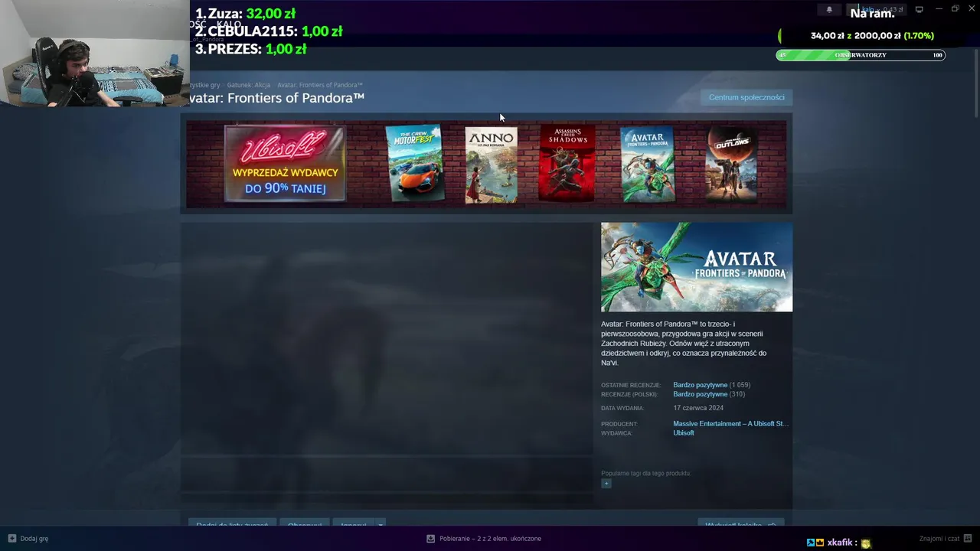Viewport: 980px width, 551px height.
Task: Click the CEBULA2115 1,00 zł donor entry
Action: (269, 31)
